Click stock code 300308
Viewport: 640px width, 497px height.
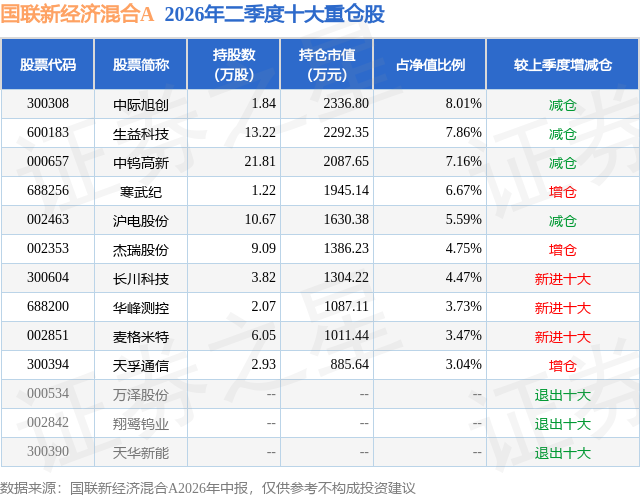pos(48,104)
